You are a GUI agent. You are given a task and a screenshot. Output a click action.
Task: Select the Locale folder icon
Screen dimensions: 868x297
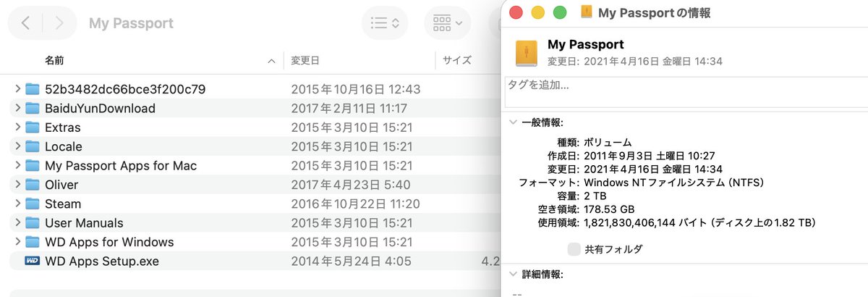(32, 146)
